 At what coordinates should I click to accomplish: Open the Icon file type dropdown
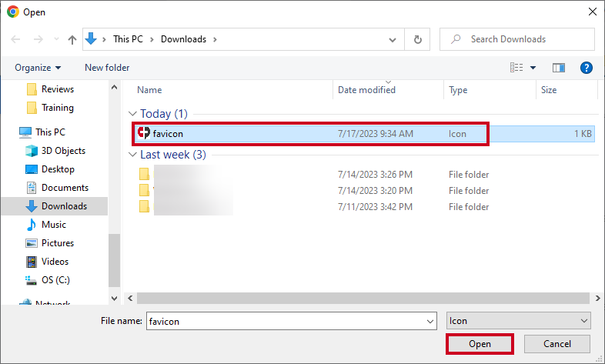[518, 321]
